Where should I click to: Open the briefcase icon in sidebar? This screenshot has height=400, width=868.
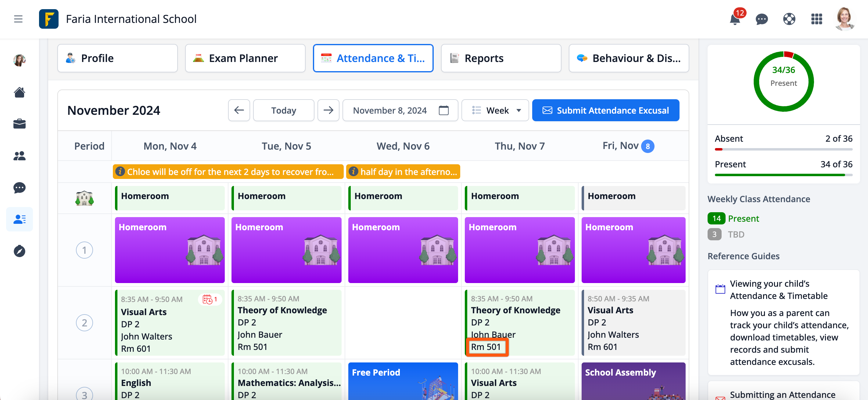point(19,124)
